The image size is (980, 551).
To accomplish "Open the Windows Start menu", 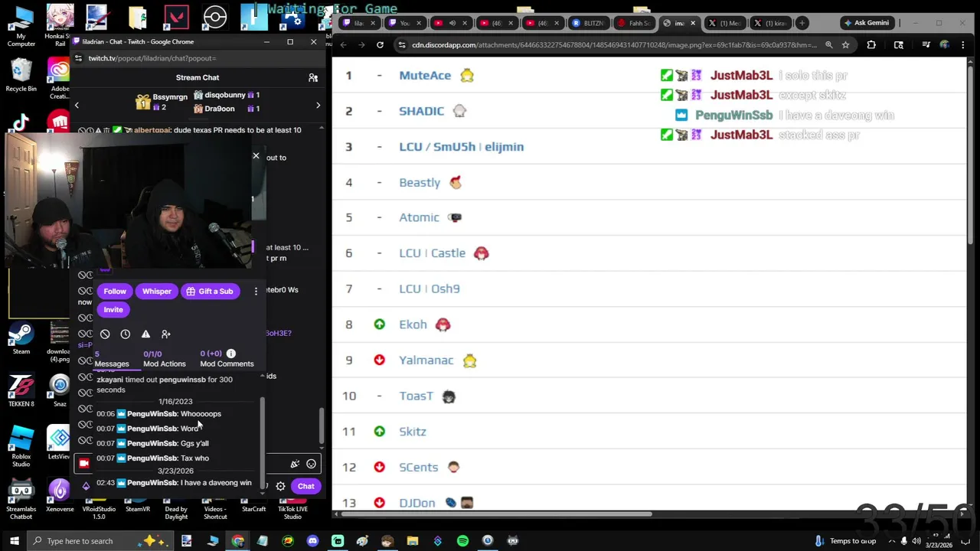I will 14,541.
